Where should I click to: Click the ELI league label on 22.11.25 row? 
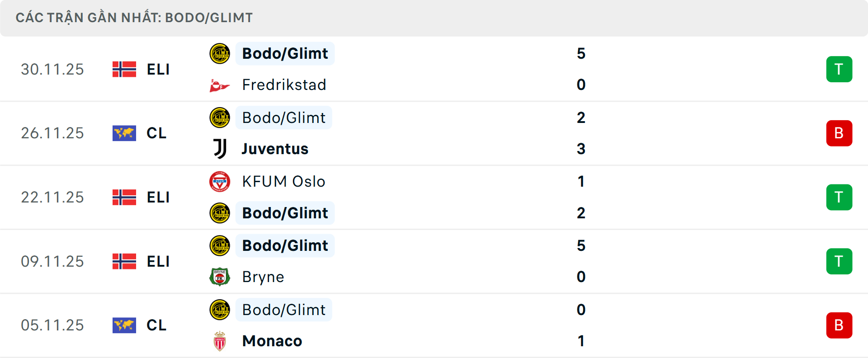[158, 198]
